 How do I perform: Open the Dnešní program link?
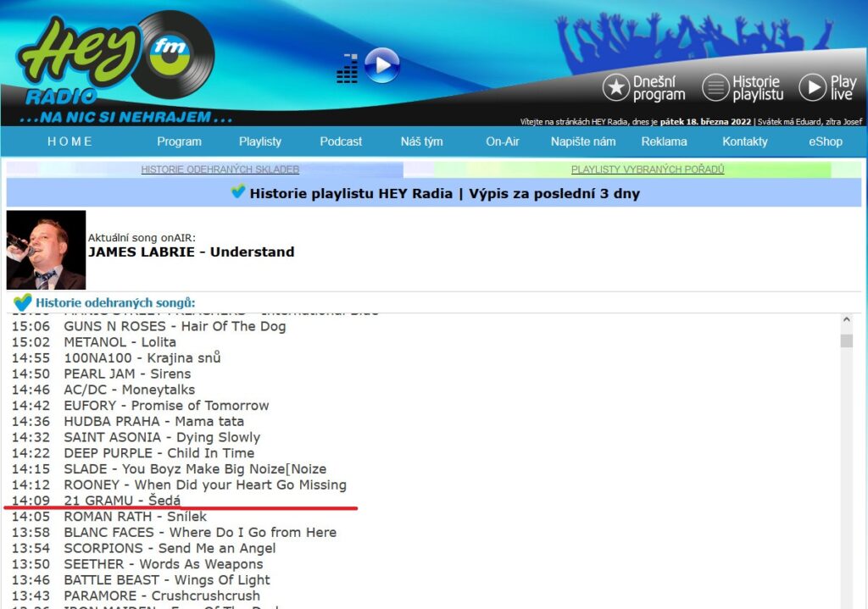pos(659,88)
